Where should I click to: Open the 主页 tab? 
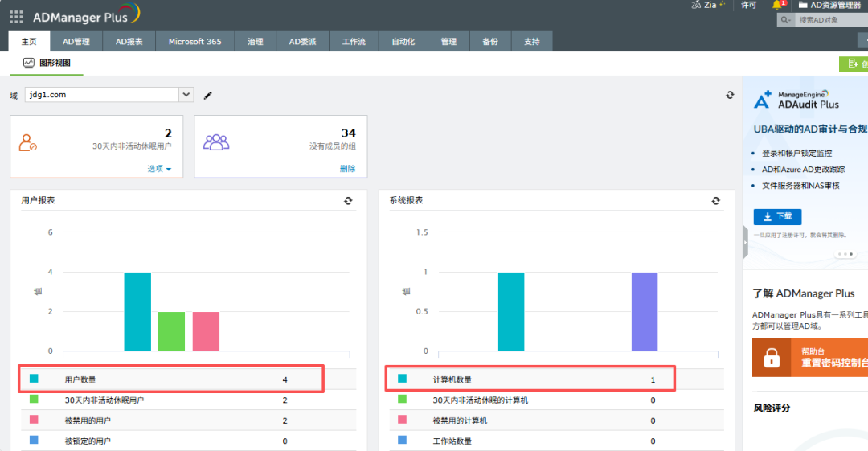[x=29, y=42]
